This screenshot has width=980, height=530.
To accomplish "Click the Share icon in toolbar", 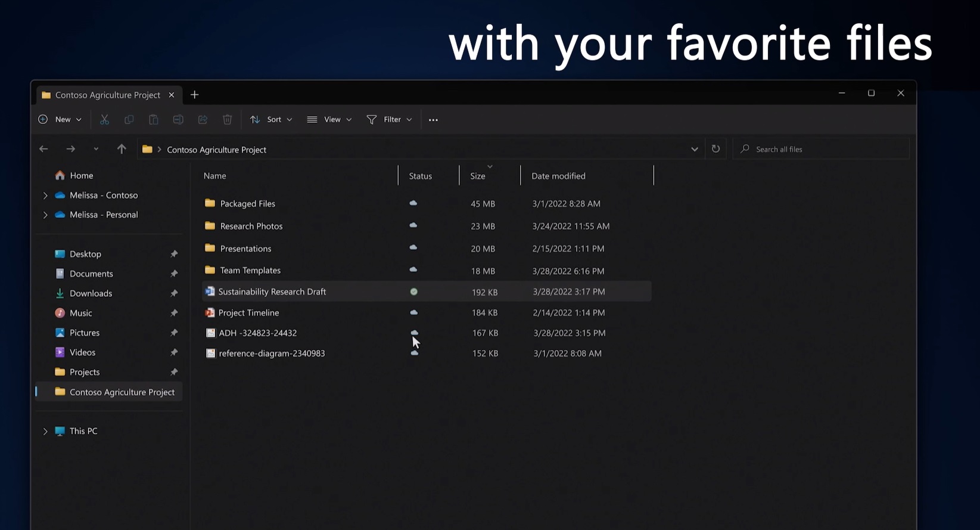I will coord(203,120).
